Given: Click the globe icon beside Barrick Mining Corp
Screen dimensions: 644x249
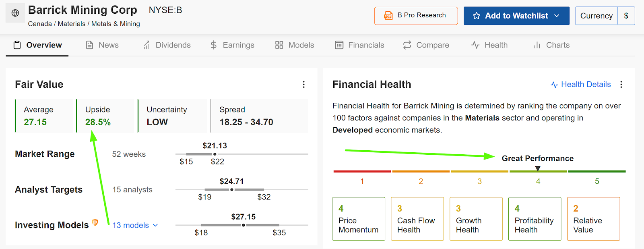Looking at the screenshot, I should point(15,13).
